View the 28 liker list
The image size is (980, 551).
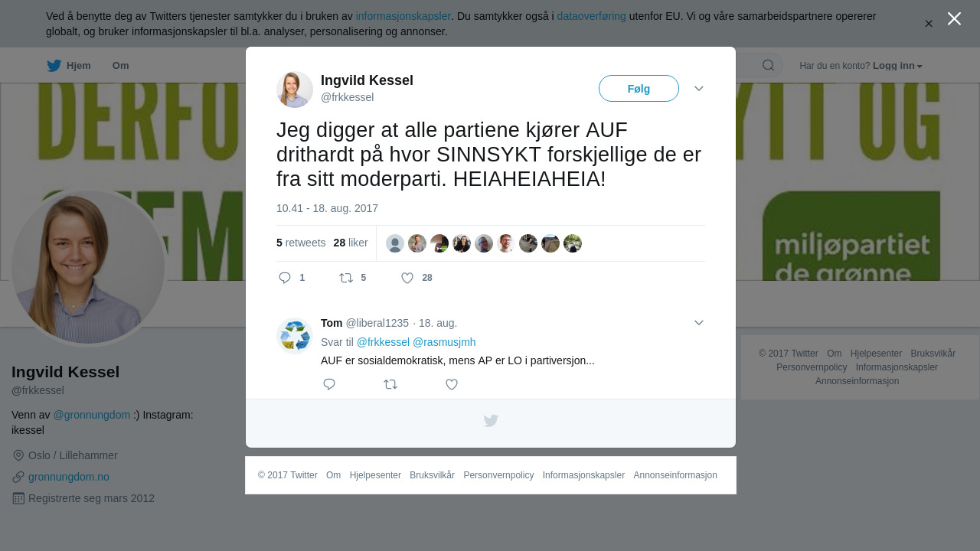(x=351, y=243)
